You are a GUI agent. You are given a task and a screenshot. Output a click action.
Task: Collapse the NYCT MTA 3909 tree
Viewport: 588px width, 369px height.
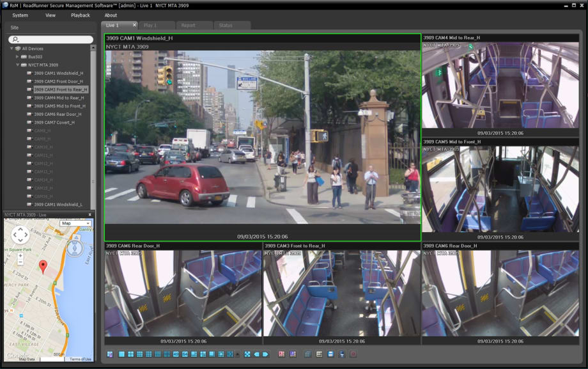(17, 64)
